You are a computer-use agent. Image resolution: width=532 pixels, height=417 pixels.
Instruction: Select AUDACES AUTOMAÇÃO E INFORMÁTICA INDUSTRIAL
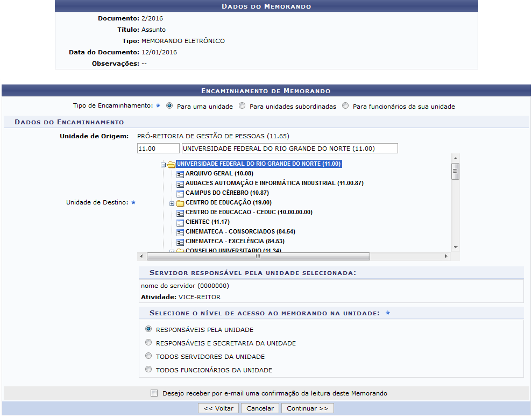(274, 183)
